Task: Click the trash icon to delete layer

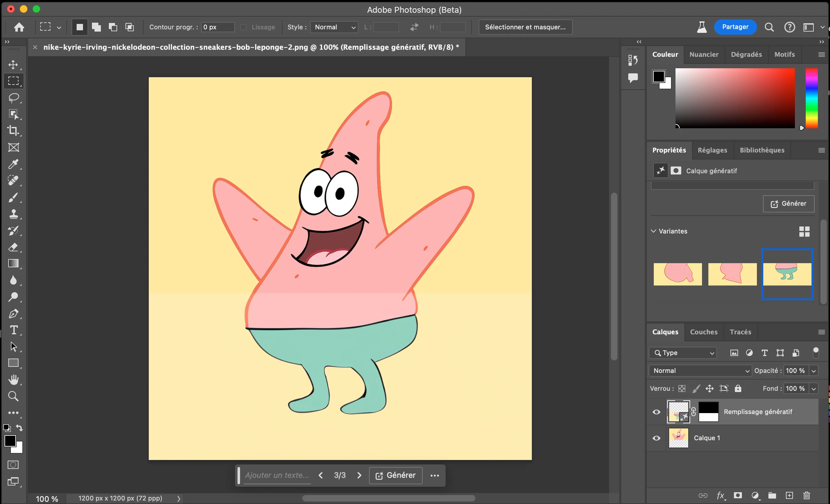Action: click(x=806, y=495)
